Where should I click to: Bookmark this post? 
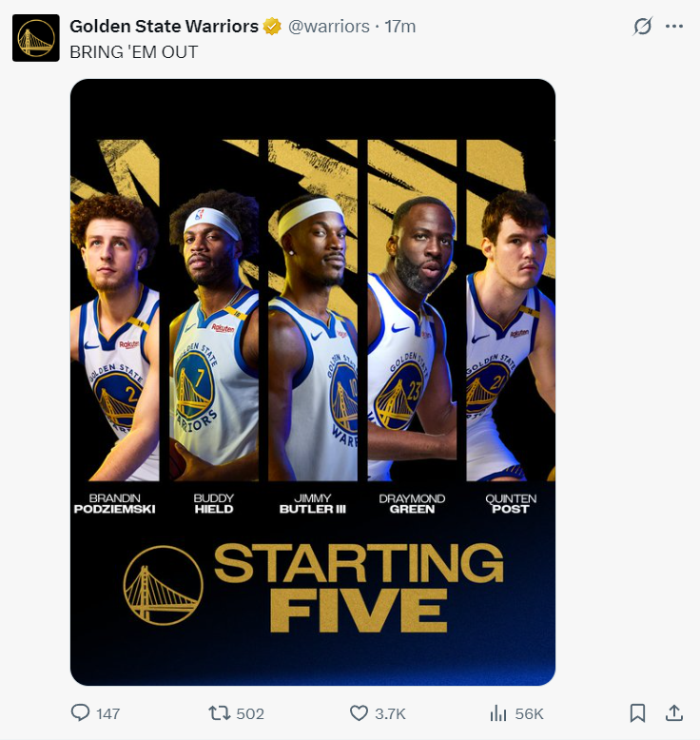pos(637,713)
